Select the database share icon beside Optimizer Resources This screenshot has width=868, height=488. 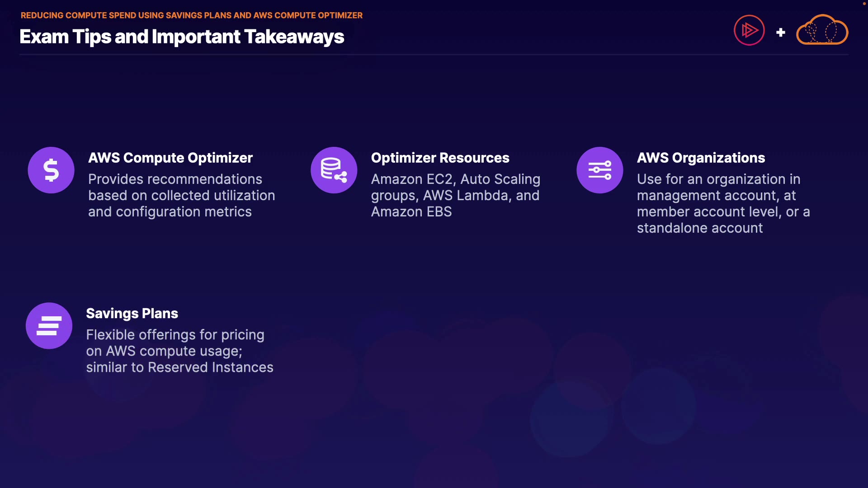[334, 170]
